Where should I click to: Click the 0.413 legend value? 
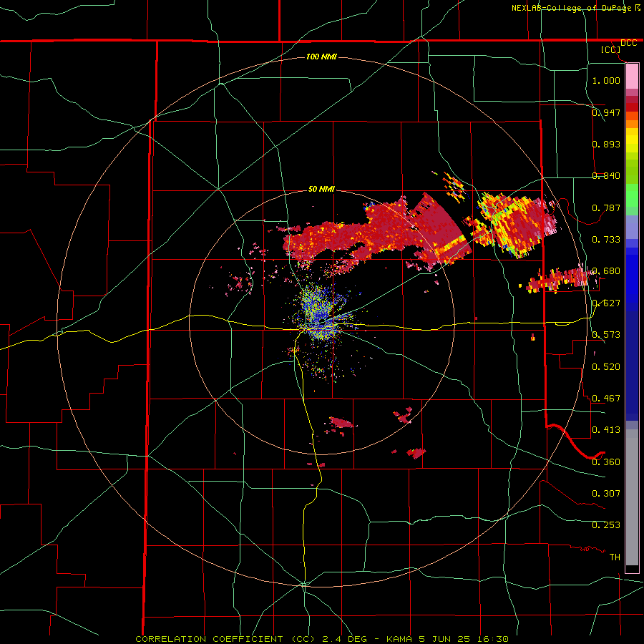(x=606, y=430)
